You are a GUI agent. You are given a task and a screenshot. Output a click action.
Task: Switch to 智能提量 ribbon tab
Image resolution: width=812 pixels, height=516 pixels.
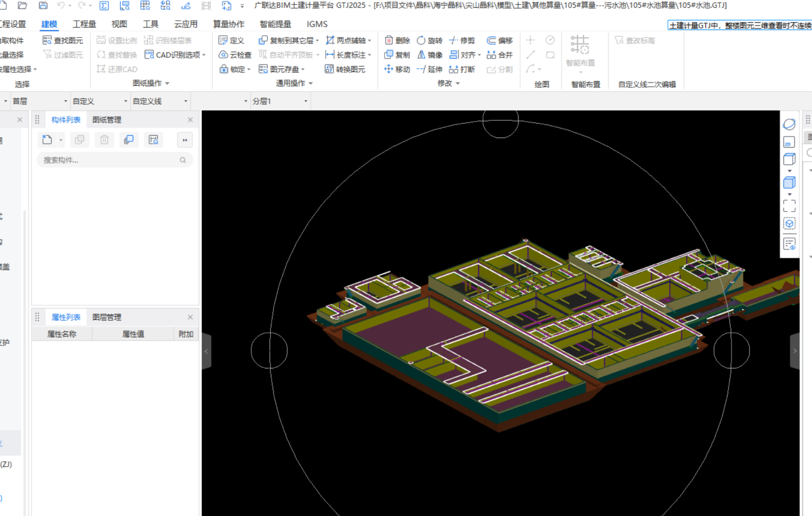[x=275, y=24]
